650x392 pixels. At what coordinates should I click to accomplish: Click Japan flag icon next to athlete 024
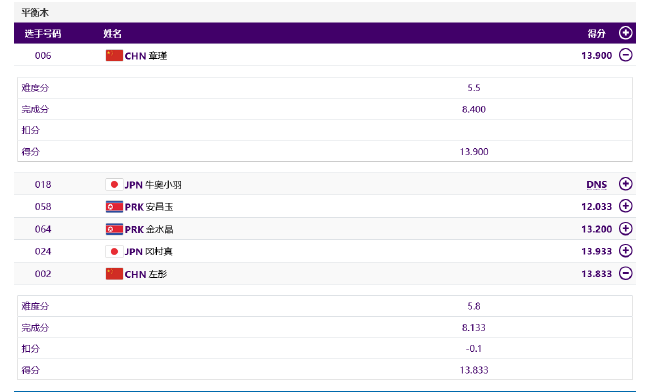(114, 252)
